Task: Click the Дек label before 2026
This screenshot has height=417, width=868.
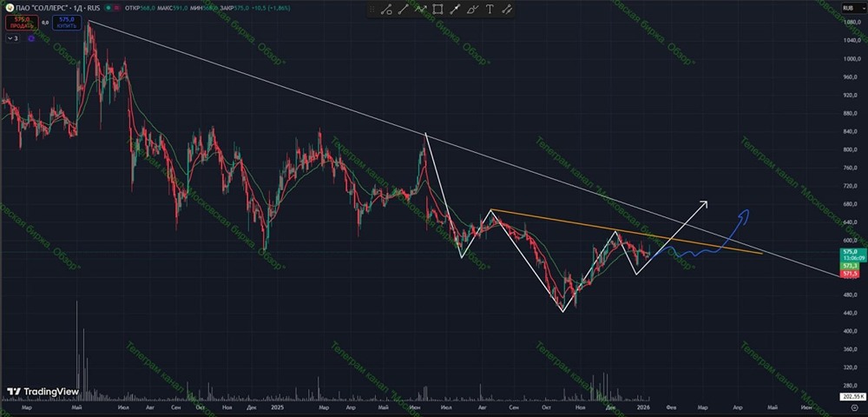Action: tap(611, 407)
